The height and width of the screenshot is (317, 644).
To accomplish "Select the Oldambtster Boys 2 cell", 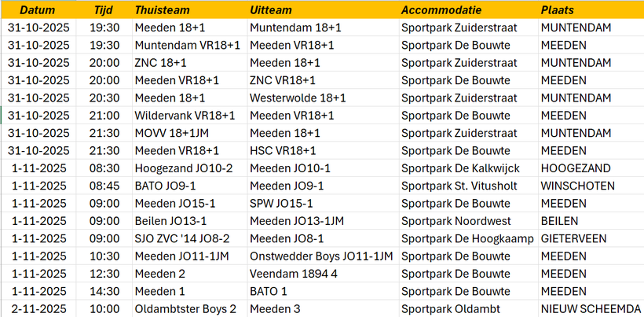I will coord(185,308).
